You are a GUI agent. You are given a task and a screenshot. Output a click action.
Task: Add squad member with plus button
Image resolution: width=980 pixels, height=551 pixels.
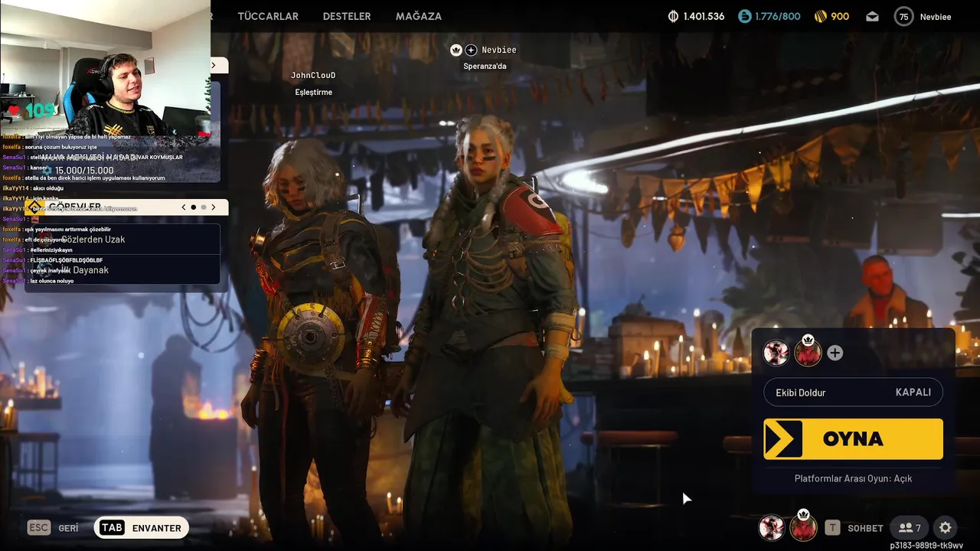point(835,353)
